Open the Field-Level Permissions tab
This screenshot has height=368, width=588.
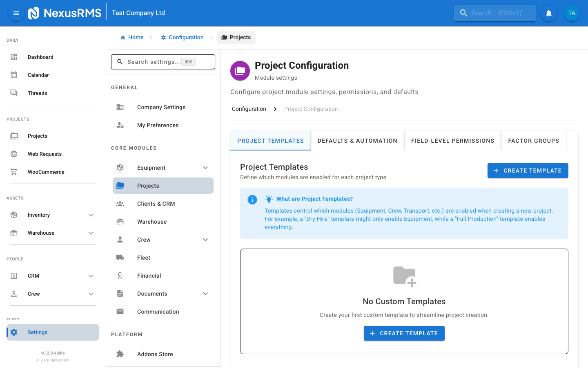click(x=452, y=141)
